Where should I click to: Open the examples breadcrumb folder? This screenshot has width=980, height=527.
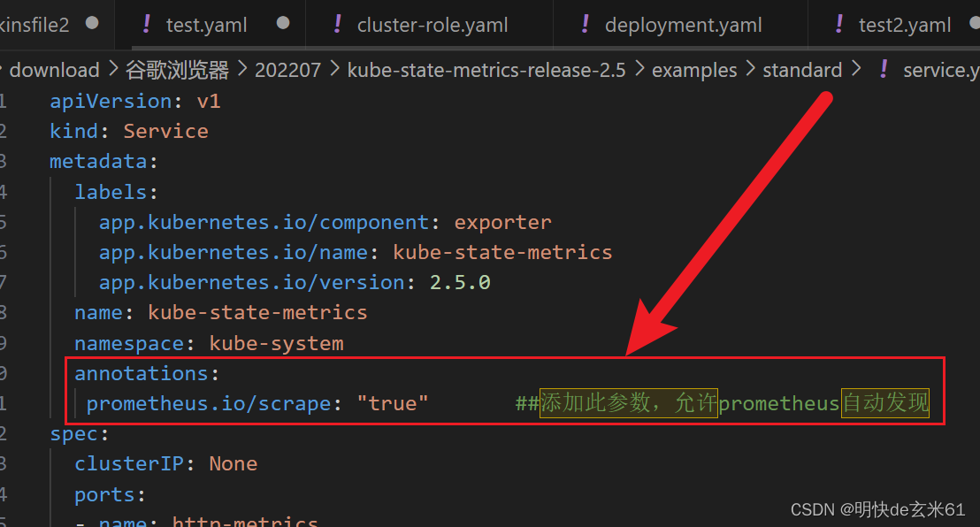(x=694, y=70)
